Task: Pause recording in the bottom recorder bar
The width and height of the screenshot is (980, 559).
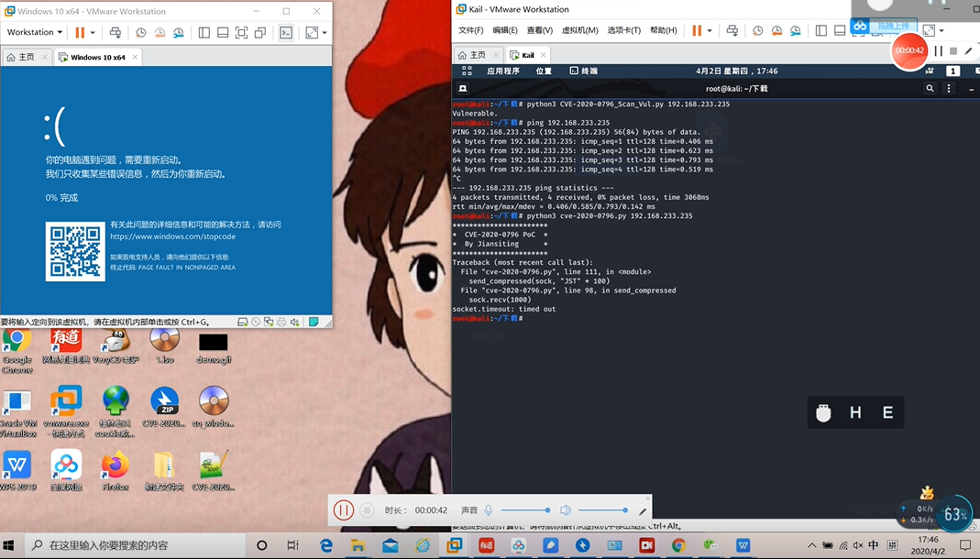Action: [343, 510]
